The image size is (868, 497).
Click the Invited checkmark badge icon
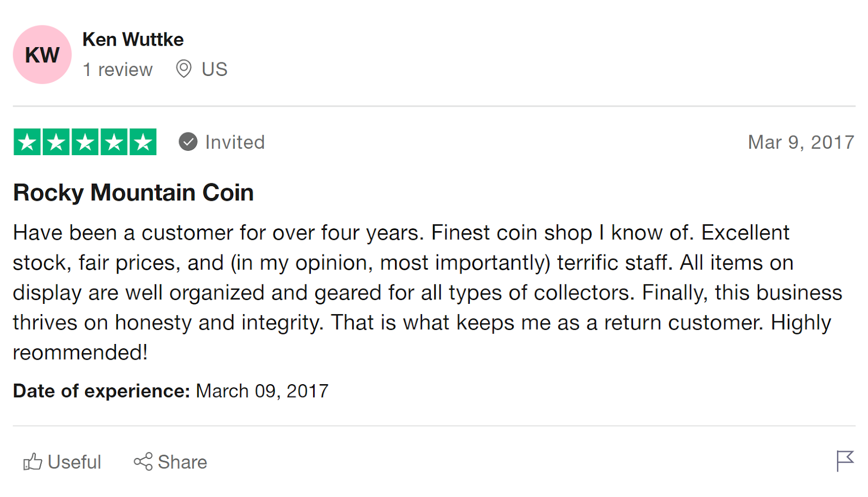click(188, 142)
